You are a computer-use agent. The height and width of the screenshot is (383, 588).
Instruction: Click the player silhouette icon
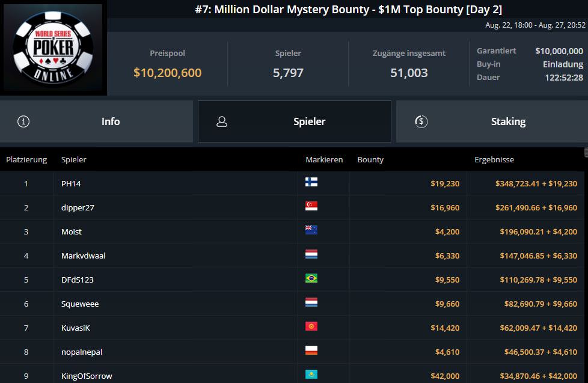[222, 121]
